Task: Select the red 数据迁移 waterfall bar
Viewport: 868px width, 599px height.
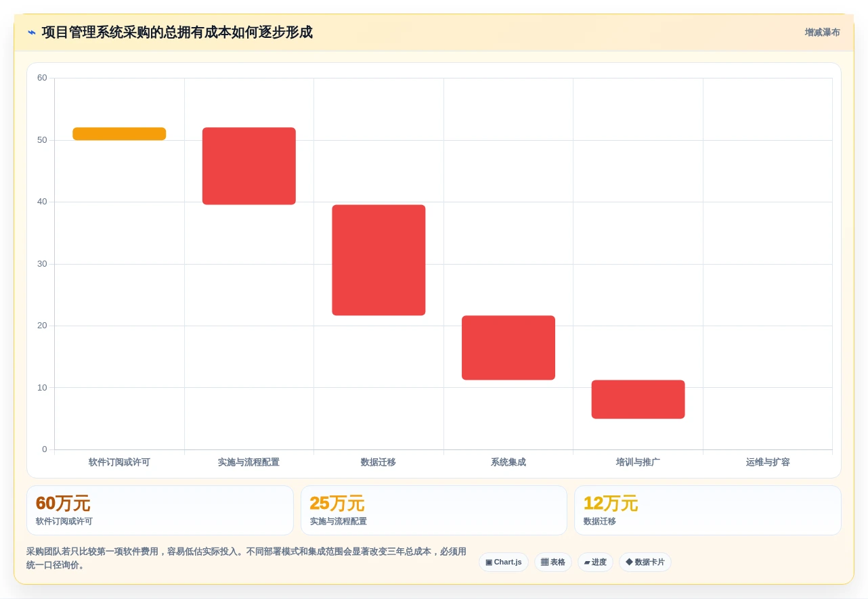Action: (378, 260)
